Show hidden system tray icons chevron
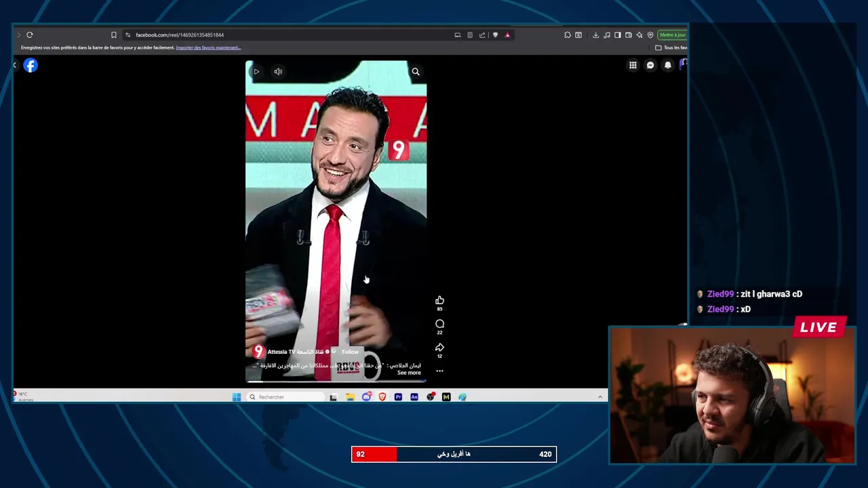 tap(600, 397)
